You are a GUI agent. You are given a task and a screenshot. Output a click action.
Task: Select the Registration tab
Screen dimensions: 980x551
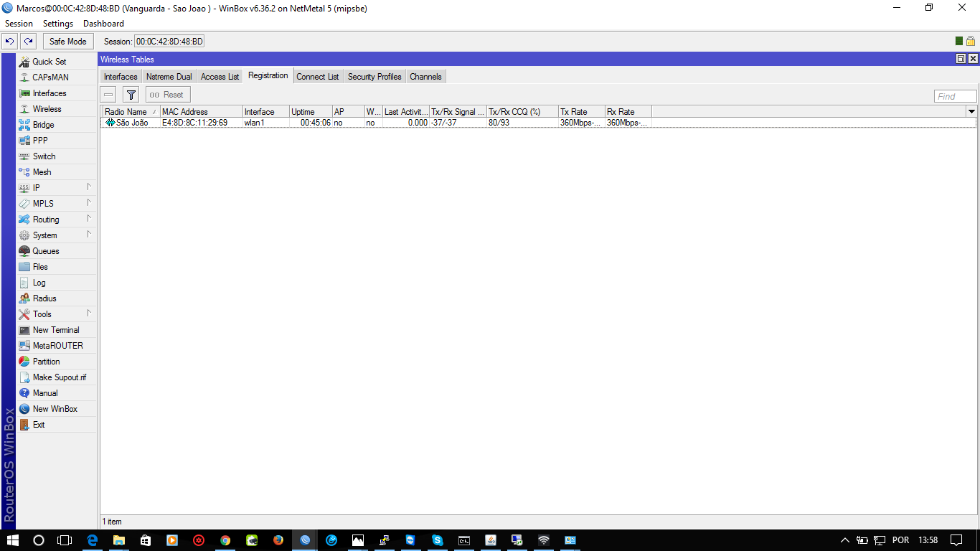(x=268, y=76)
